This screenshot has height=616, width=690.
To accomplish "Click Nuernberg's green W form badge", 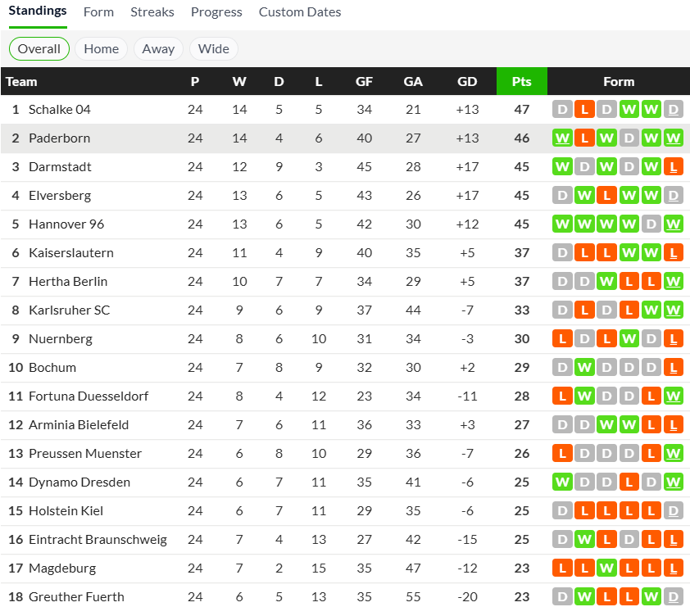I will (629, 338).
